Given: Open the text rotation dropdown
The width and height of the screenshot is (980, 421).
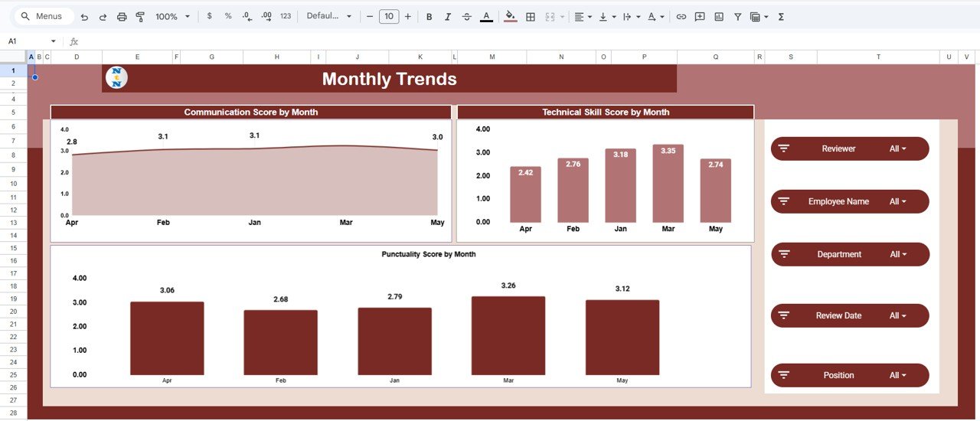Looking at the screenshot, I should (655, 16).
